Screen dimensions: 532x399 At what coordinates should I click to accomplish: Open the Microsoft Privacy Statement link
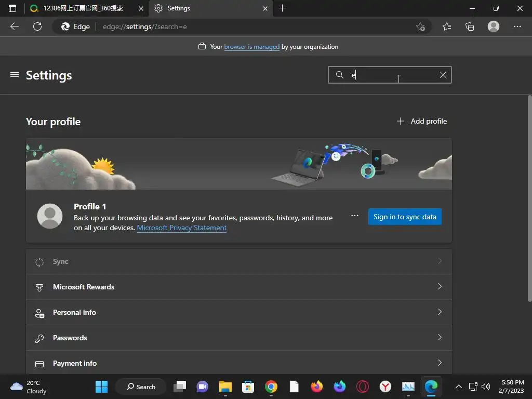point(181,228)
